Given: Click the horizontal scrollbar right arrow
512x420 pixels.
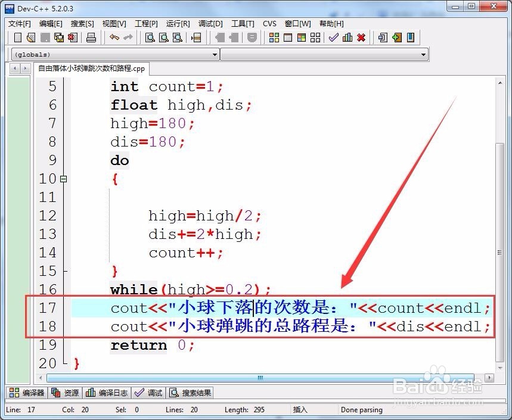Looking at the screenshot, I should tap(489, 378).
